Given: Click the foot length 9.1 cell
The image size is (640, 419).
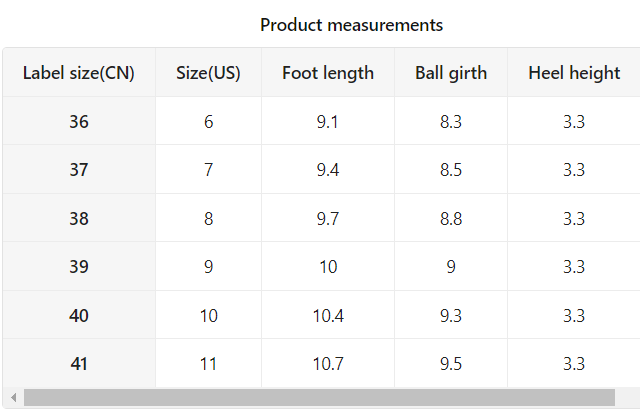Looking at the screenshot, I should (x=328, y=121).
